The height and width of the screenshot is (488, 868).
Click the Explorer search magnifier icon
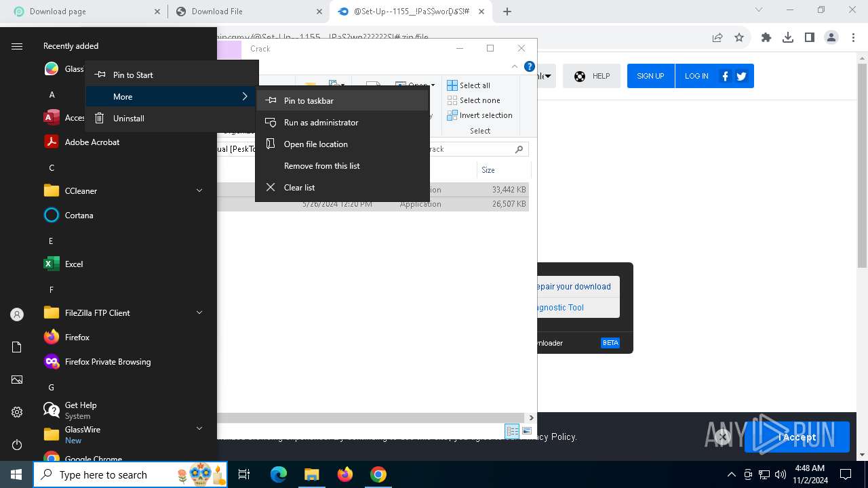(x=519, y=149)
